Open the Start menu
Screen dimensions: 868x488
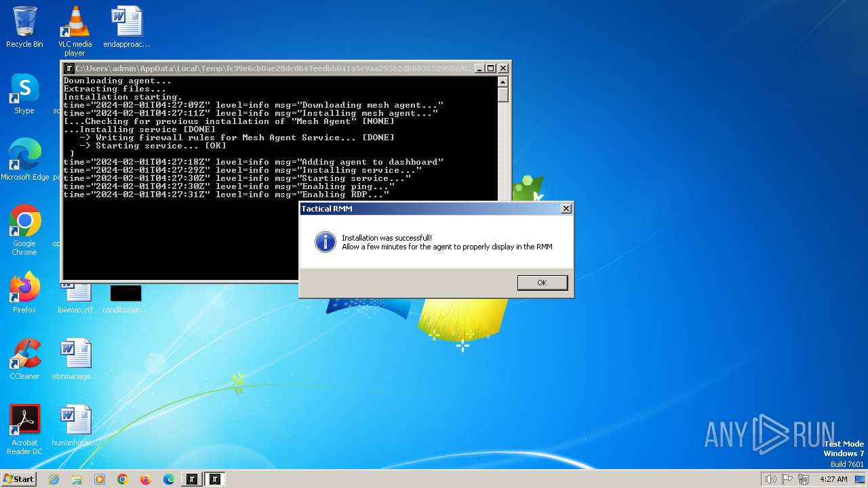click(18, 479)
